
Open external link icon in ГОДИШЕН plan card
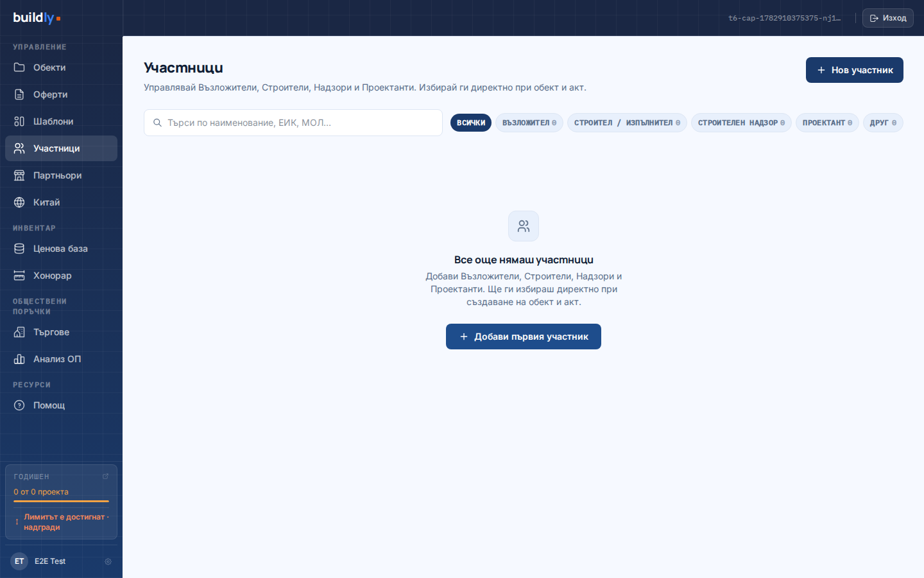coord(105,477)
